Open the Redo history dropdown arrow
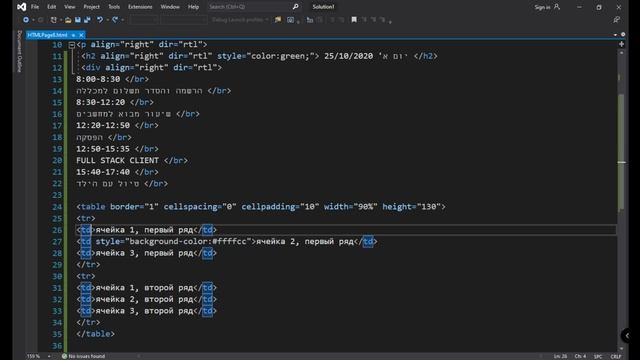Image resolution: width=640 pixels, height=360 pixels. coord(122,20)
